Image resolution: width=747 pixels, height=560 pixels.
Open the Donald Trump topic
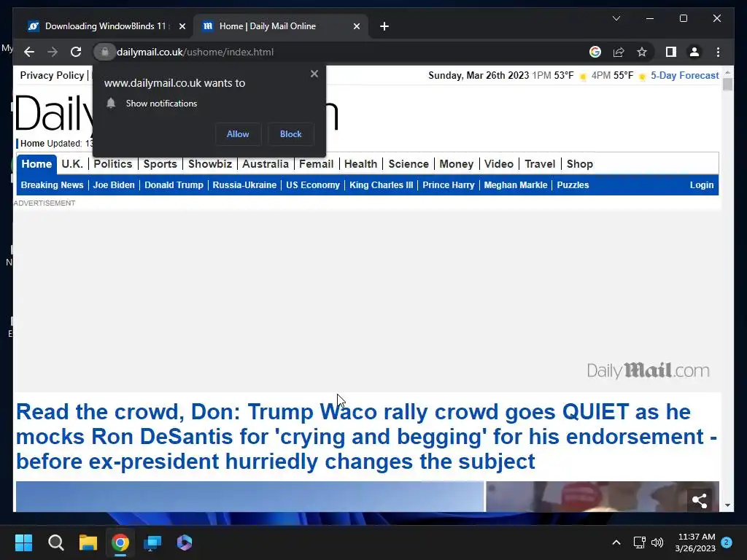pos(174,184)
